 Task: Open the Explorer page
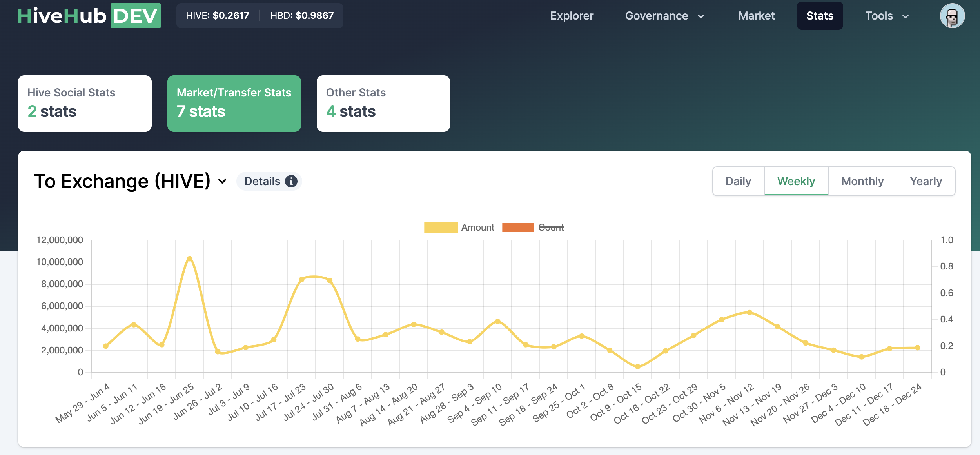coord(572,16)
